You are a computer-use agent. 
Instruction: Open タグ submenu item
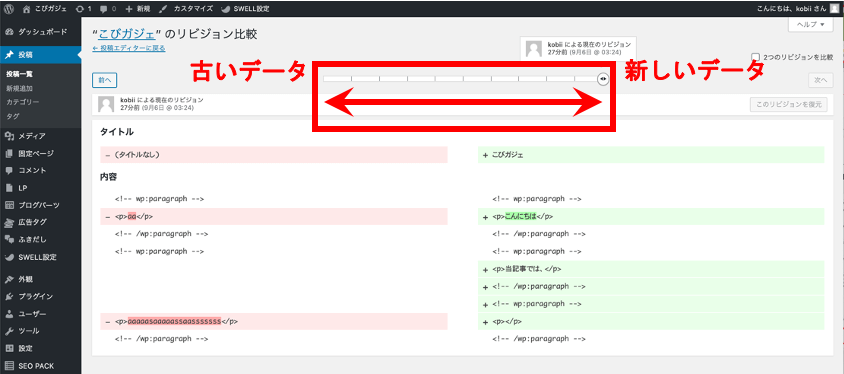point(12,116)
